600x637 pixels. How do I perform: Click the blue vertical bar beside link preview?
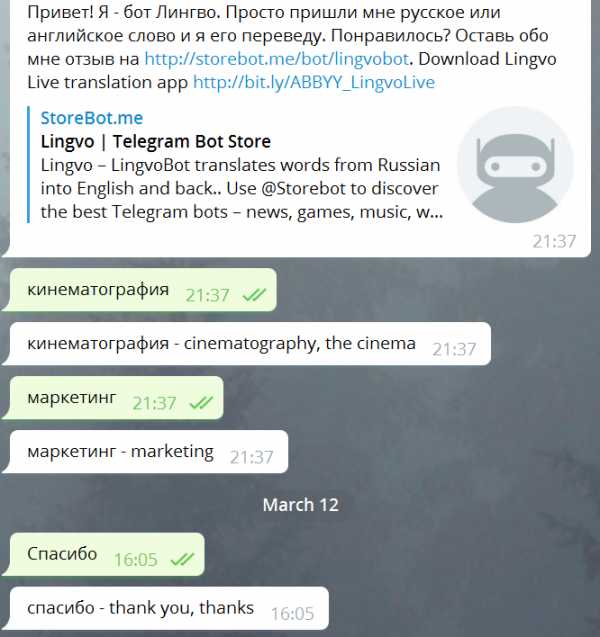(x=28, y=165)
